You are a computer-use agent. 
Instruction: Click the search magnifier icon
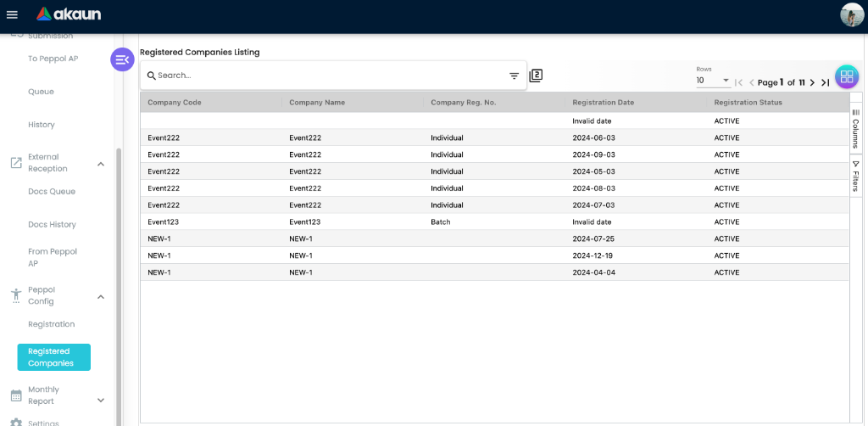pyautogui.click(x=151, y=76)
